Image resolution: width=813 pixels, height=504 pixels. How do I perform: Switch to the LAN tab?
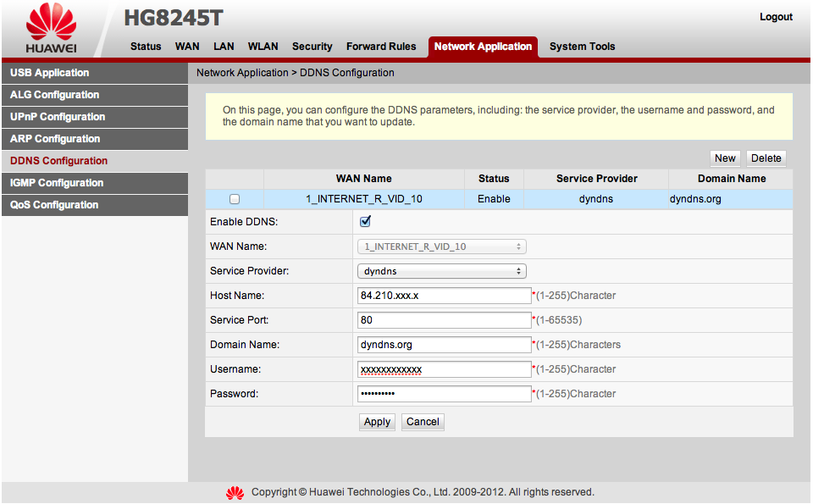tap(224, 47)
